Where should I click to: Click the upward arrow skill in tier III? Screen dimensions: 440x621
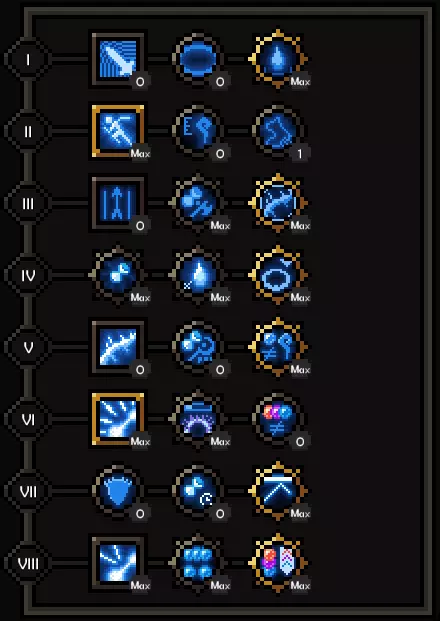(x=118, y=203)
